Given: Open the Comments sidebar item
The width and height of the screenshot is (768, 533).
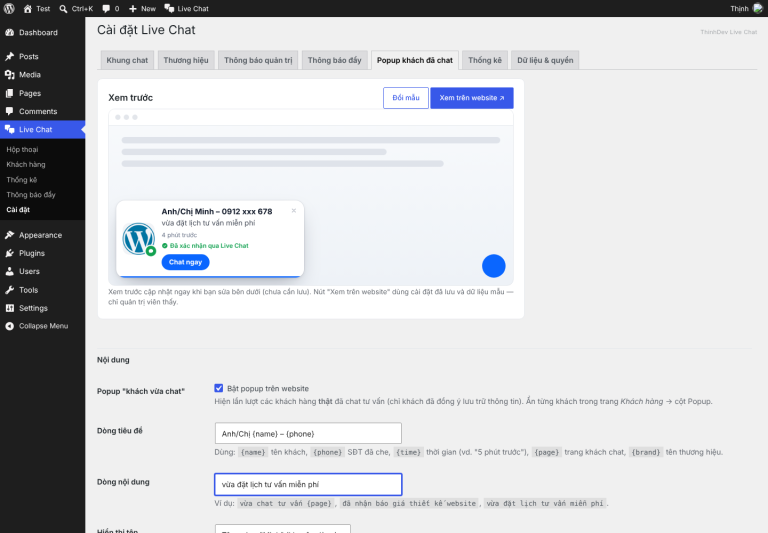Looking at the screenshot, I should (x=43, y=111).
